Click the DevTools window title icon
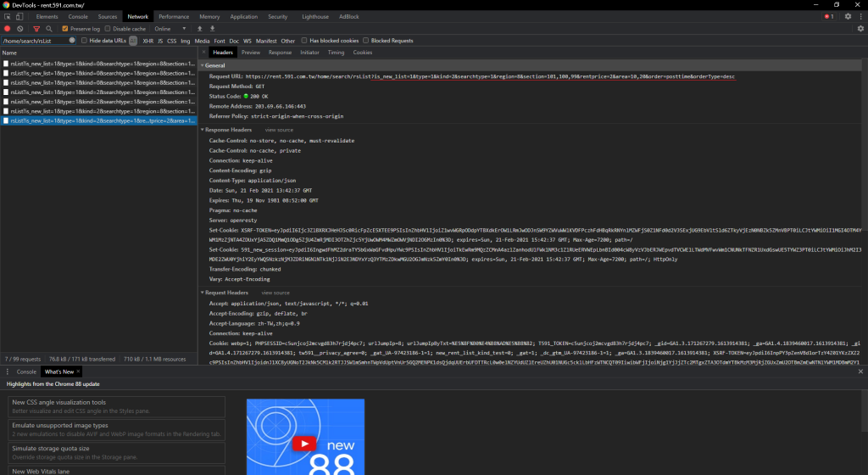This screenshot has width=868, height=475. point(6,5)
